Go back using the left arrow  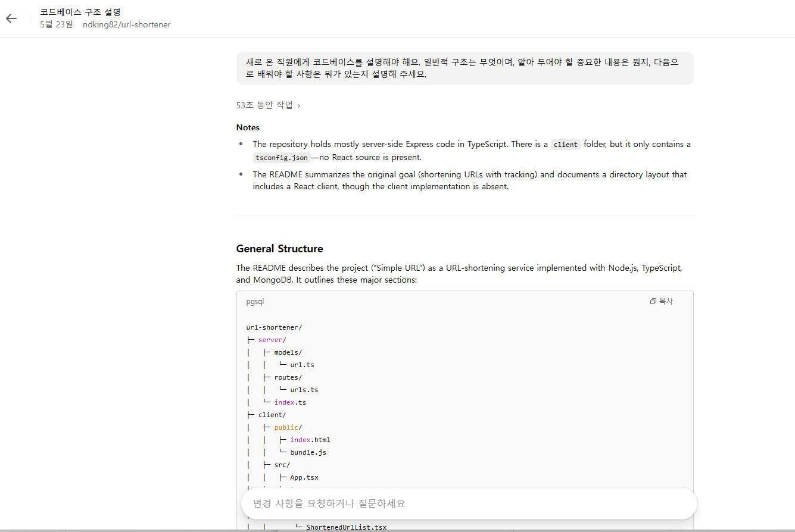coord(11,18)
